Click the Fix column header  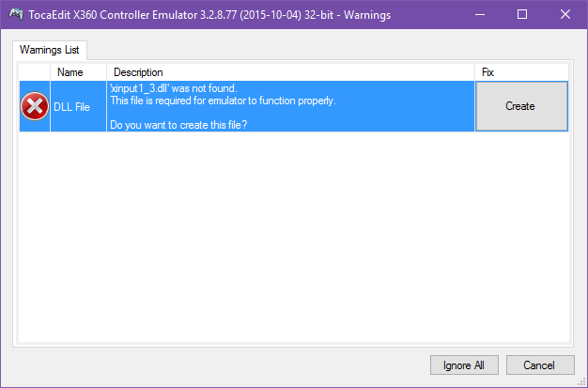521,72
